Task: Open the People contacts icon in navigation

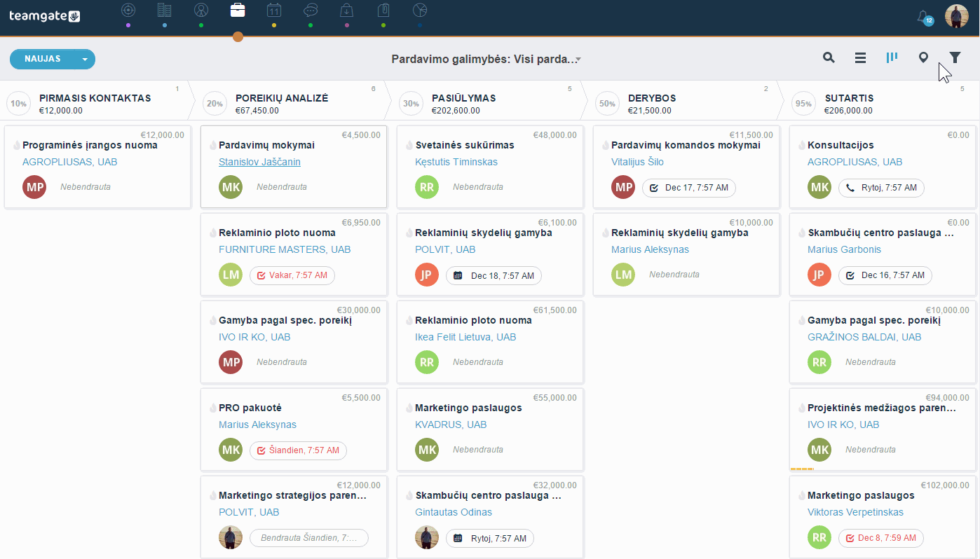Action: tap(201, 10)
